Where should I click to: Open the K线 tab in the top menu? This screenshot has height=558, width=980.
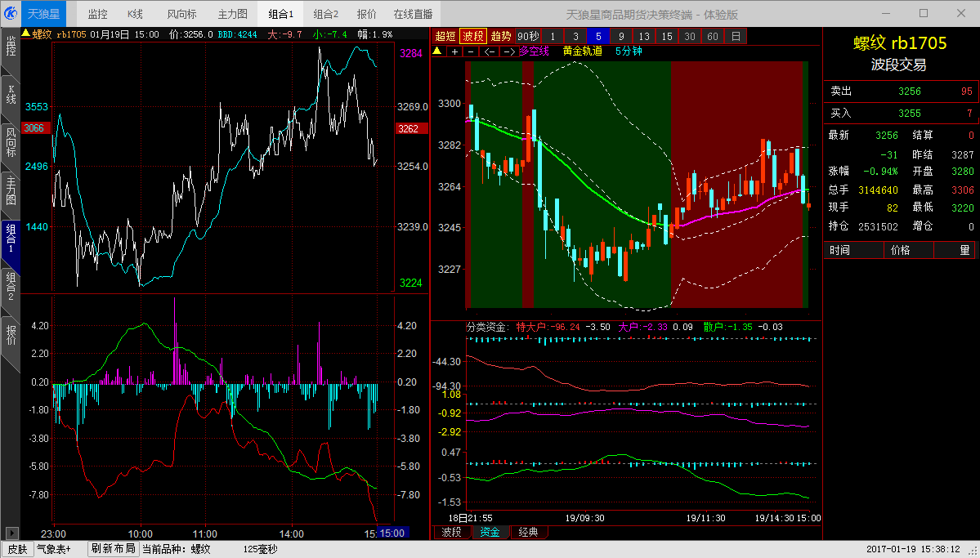(136, 14)
